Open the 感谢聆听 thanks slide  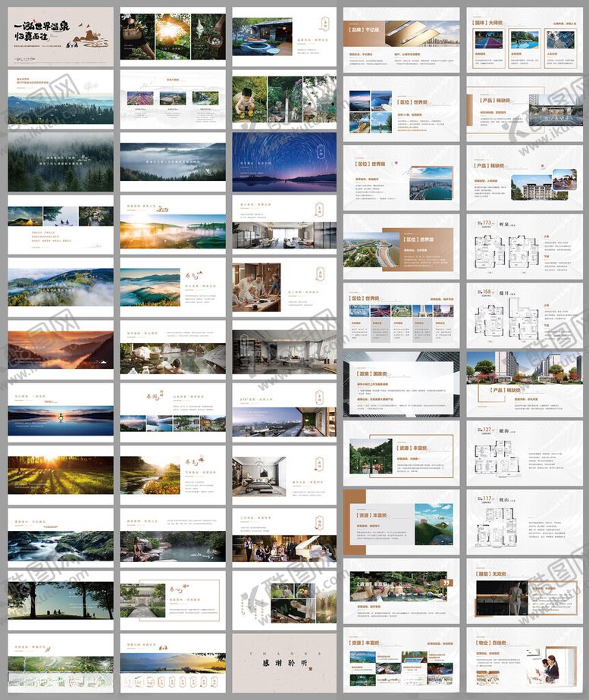284,658
